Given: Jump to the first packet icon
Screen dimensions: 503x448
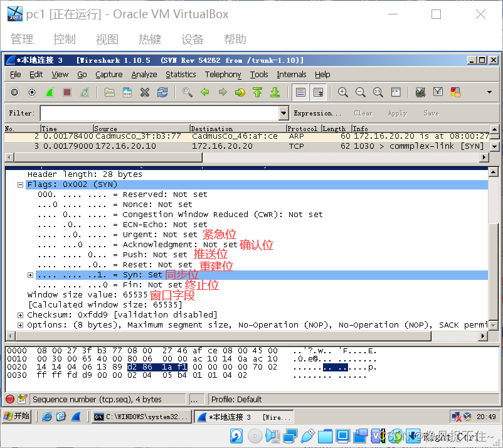Looking at the screenshot, I should [x=257, y=92].
